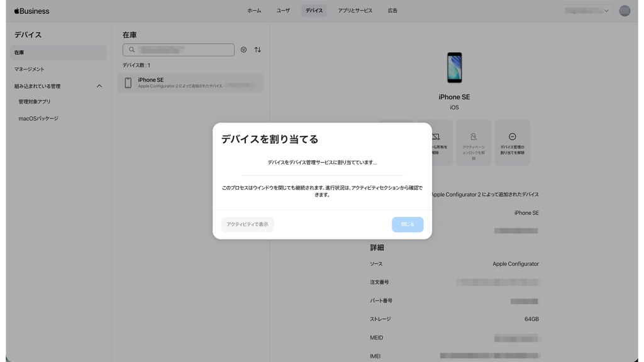Open マネージメント in the sidebar
644x362 pixels.
30,69
